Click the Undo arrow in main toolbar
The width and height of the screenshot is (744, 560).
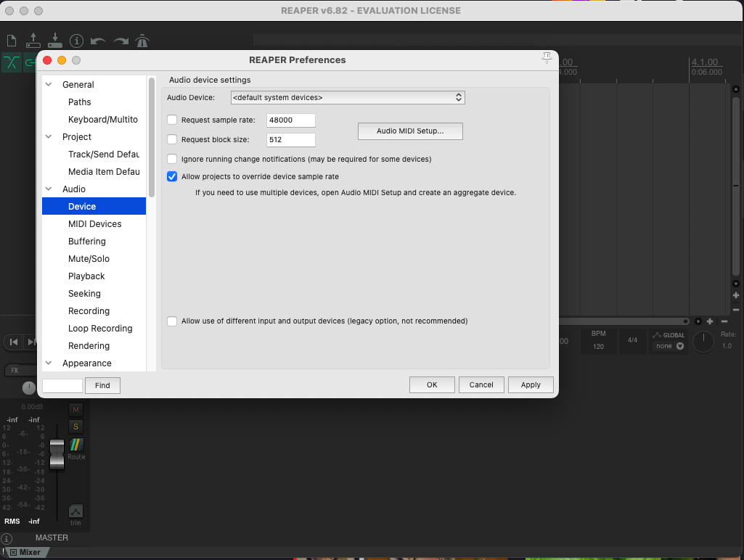pyautogui.click(x=98, y=41)
